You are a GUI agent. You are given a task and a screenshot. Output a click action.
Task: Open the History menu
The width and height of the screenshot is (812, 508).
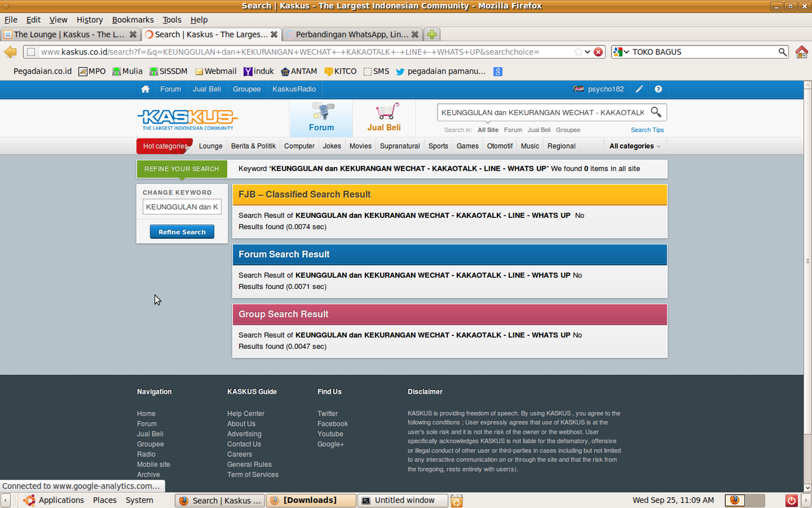click(x=89, y=20)
